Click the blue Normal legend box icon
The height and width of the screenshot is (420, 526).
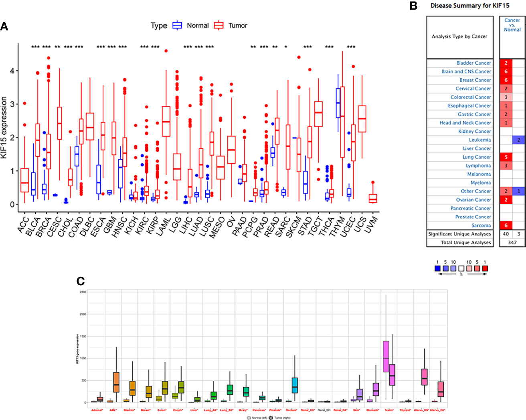(x=177, y=25)
